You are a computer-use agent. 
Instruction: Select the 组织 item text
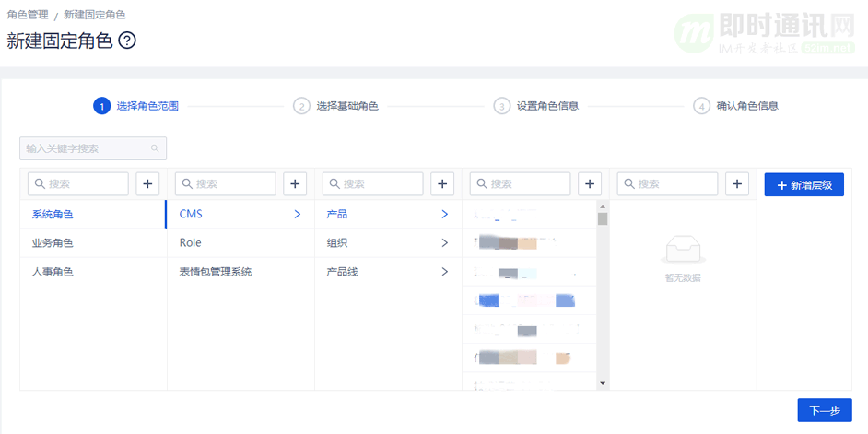(x=337, y=243)
